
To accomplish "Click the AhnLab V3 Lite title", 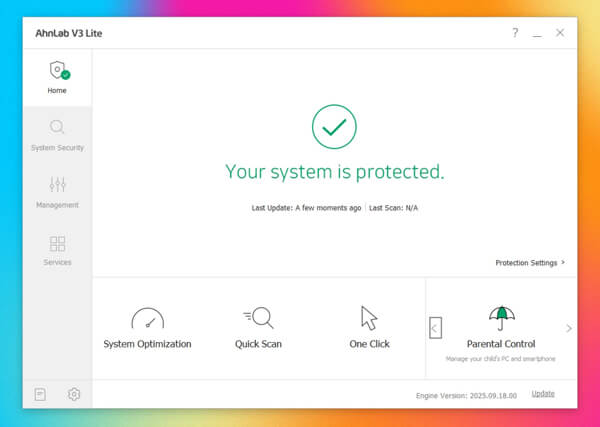I will click(x=69, y=33).
